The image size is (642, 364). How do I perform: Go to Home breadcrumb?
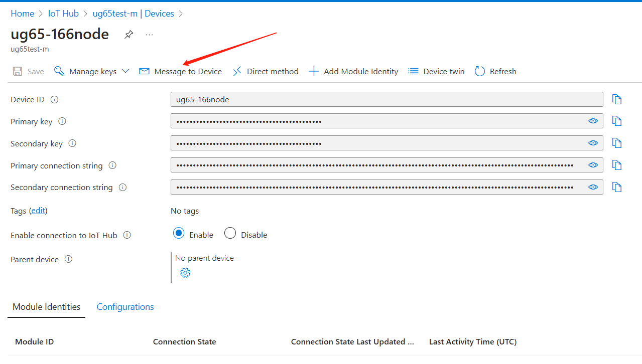[22, 14]
